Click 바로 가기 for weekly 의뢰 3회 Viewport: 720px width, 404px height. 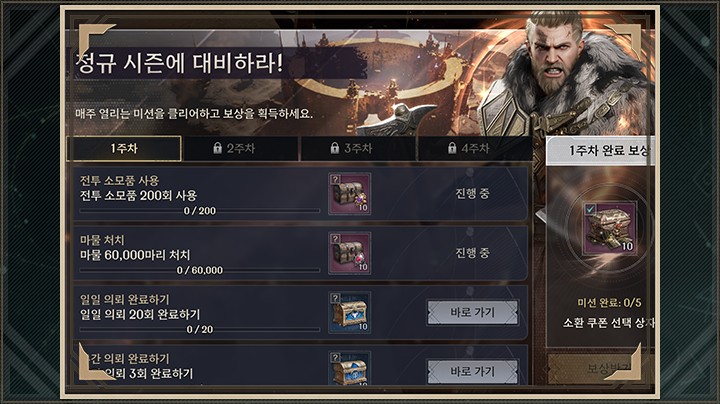tap(472, 371)
